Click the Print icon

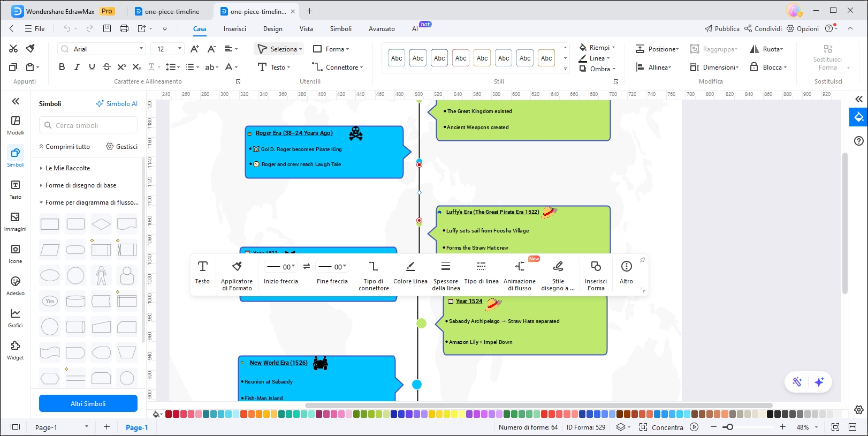pyautogui.click(x=124, y=28)
